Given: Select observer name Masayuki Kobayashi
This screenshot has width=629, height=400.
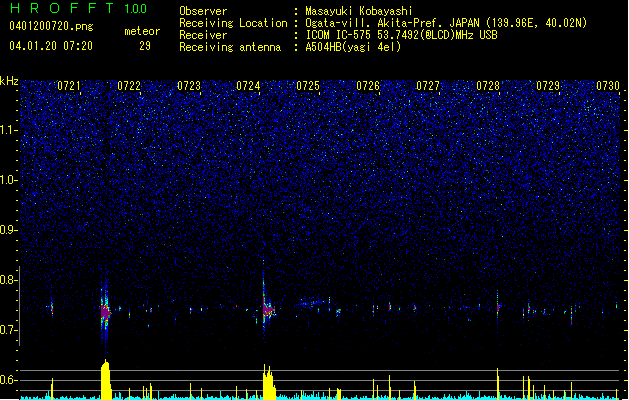Looking at the screenshot, I should [x=359, y=11].
